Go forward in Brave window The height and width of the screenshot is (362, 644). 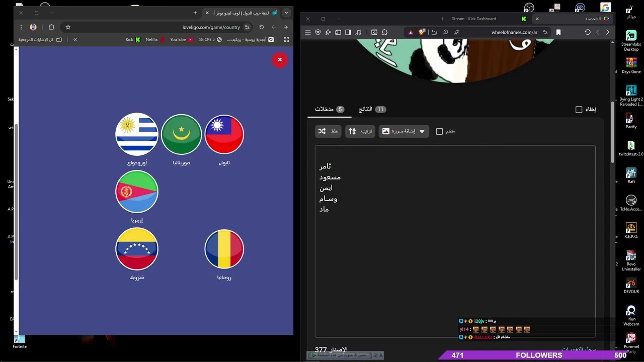click(x=608, y=32)
